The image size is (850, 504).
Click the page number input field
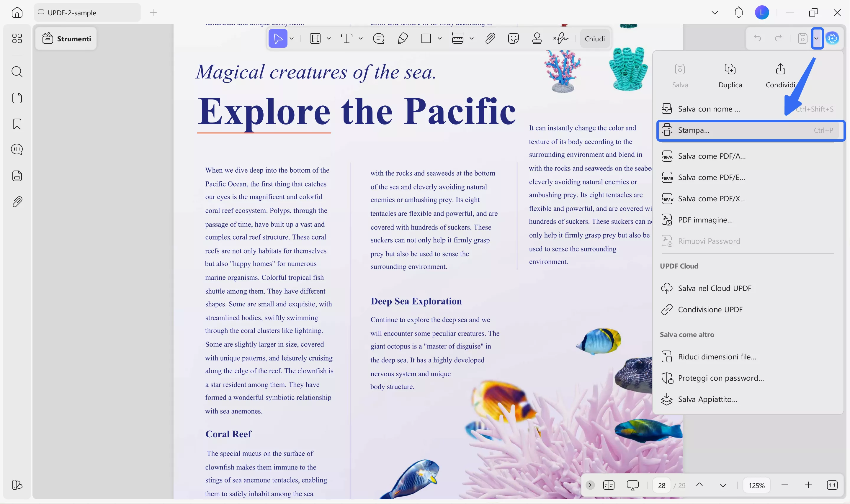[x=661, y=485]
